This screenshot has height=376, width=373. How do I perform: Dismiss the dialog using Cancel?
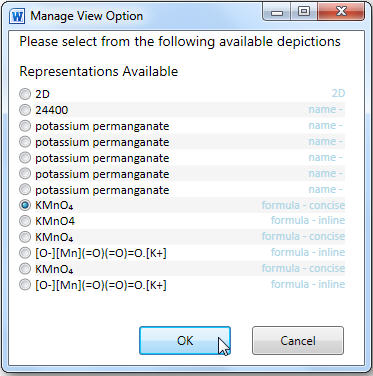pyautogui.click(x=298, y=340)
